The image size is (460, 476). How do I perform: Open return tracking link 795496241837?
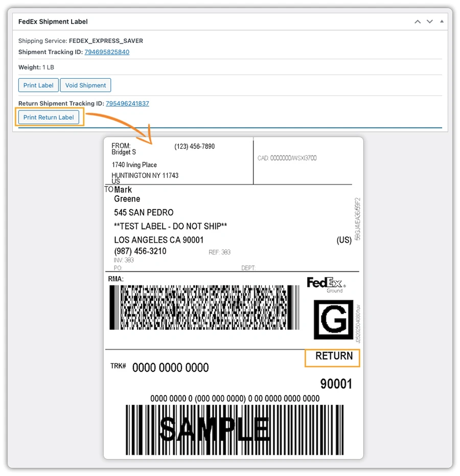127,103
